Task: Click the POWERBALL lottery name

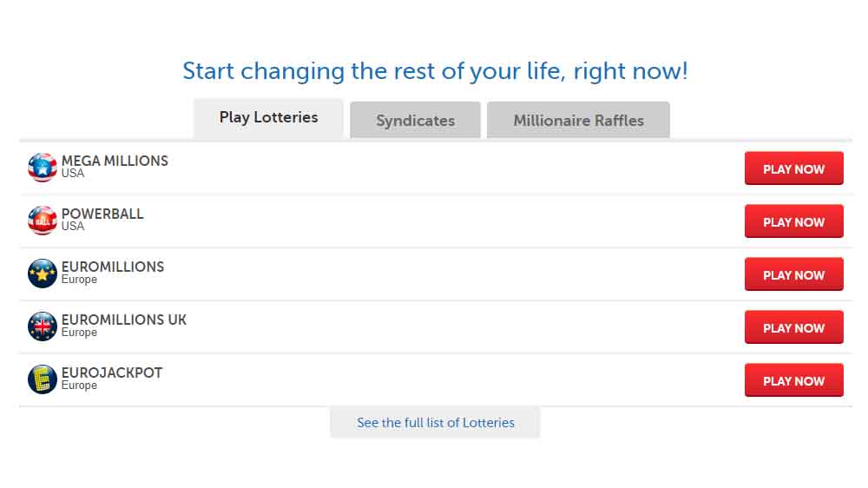Action: [x=102, y=214]
